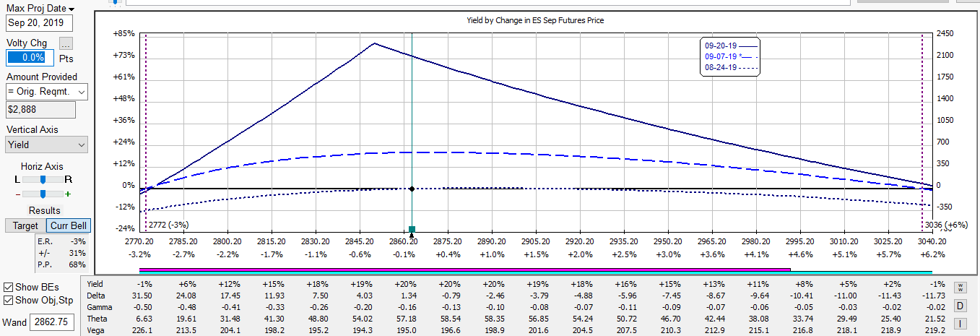Click the red minus zoom-out icon
This screenshot has height=336, width=980.
tap(18, 194)
